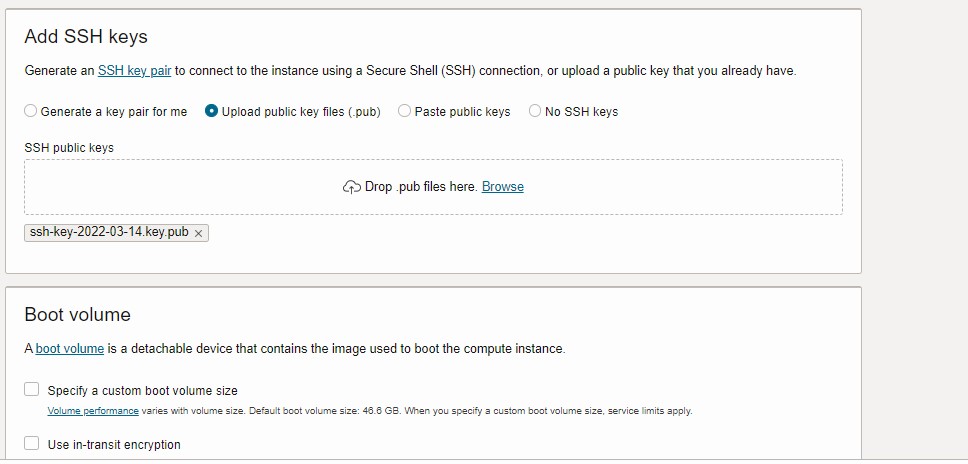
Task: Toggle 'Use in-transit encryption' checkbox
Action: 32,443
